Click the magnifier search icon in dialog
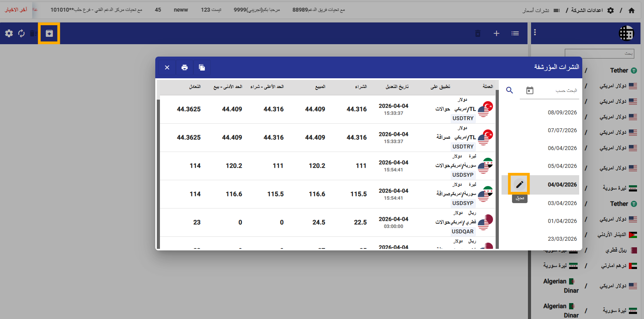Viewport: 644px width, 319px height. [x=510, y=90]
